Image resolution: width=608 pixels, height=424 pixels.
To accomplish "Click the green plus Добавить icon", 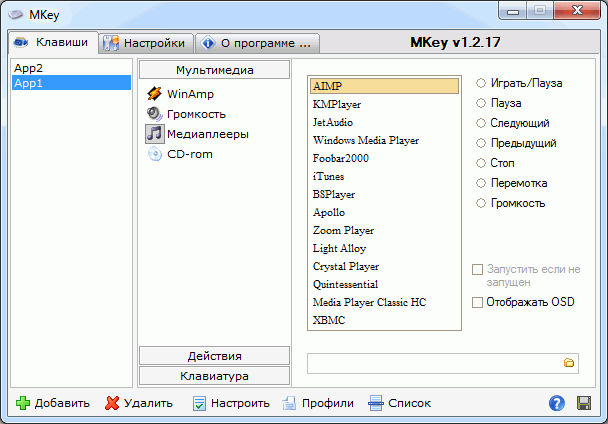I will [x=22, y=403].
